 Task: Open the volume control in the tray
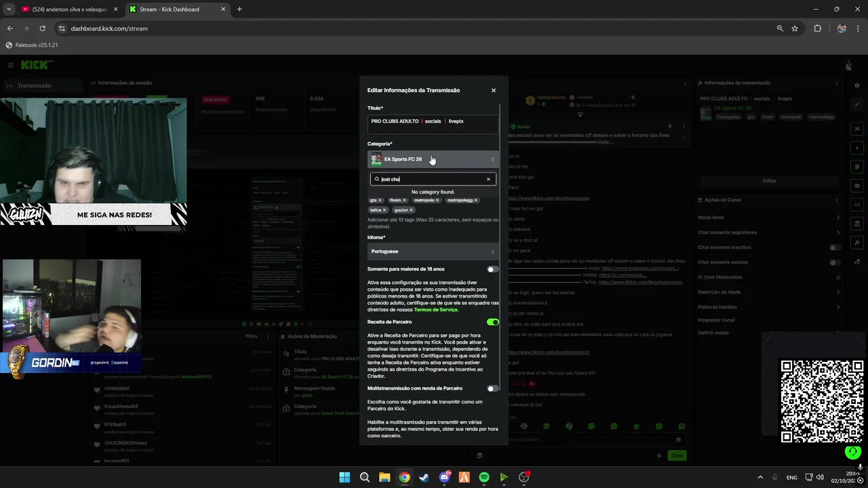(820, 477)
